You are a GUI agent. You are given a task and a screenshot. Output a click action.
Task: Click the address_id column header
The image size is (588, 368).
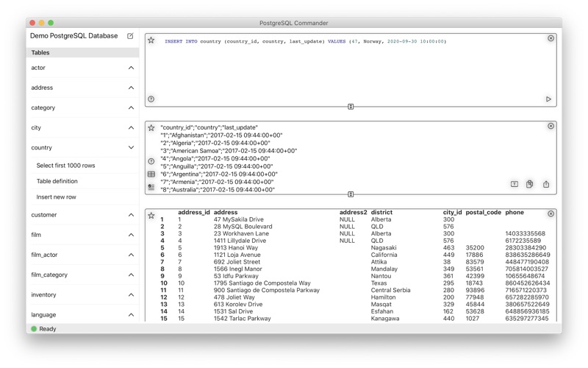coord(194,212)
